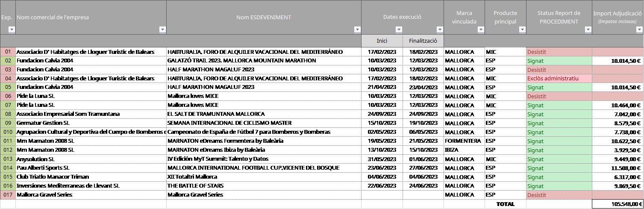Open the Inici date column filter dropdown
This screenshot has width=644, height=209.
coord(399,29)
